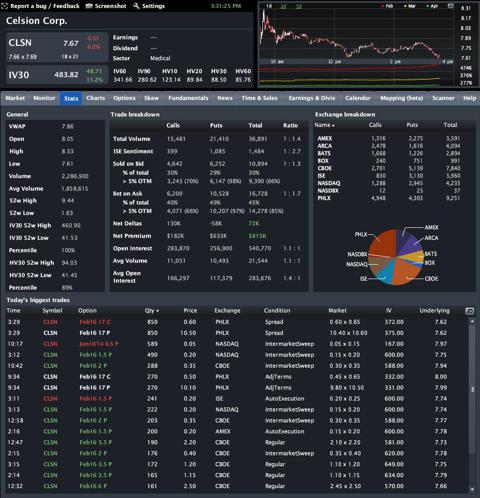Sort the exchange breakdown by Name column
The width and height of the screenshot is (480, 498).
click(324, 125)
